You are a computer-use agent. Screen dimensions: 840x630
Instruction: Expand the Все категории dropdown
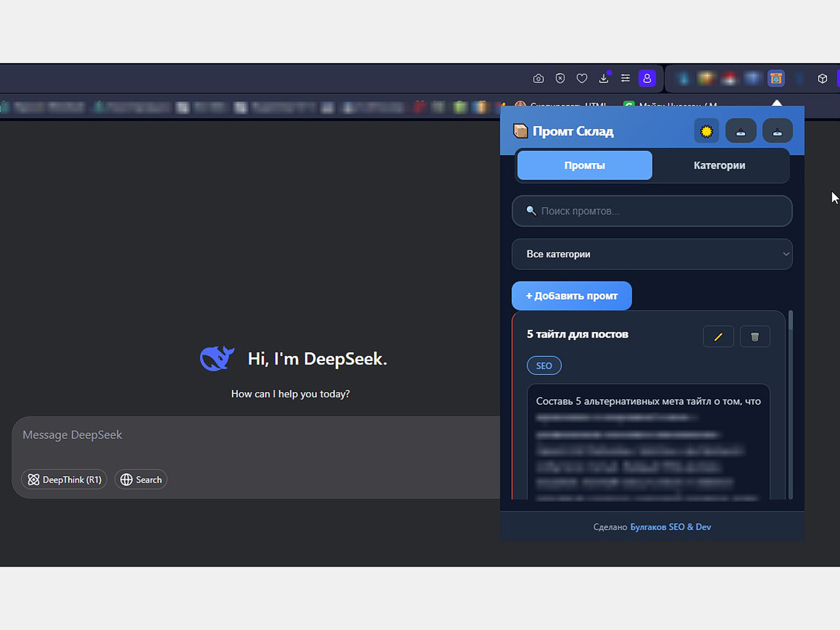(652, 254)
